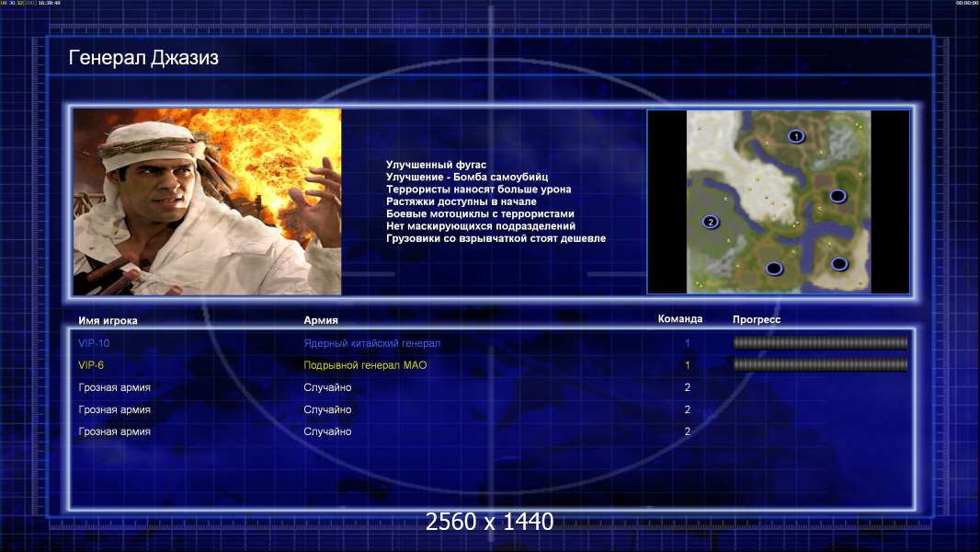The width and height of the screenshot is (980, 552).
Task: Click Подрывной генерал МАО army entry
Action: 365,365
